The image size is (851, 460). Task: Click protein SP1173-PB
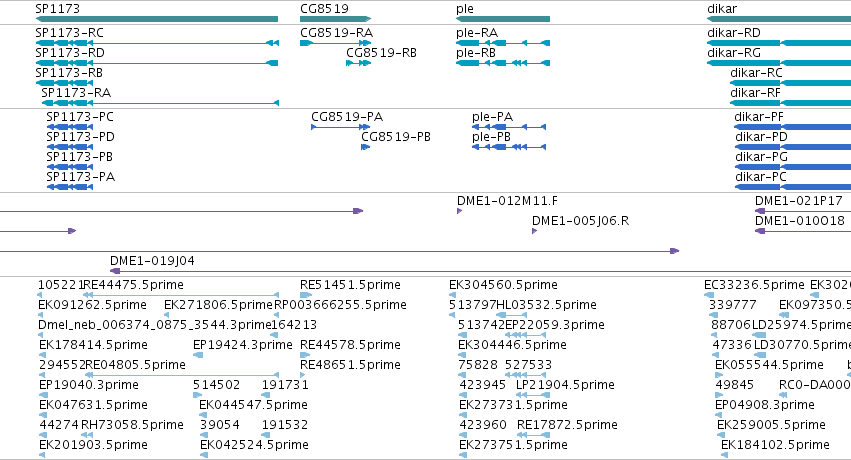[80, 157]
